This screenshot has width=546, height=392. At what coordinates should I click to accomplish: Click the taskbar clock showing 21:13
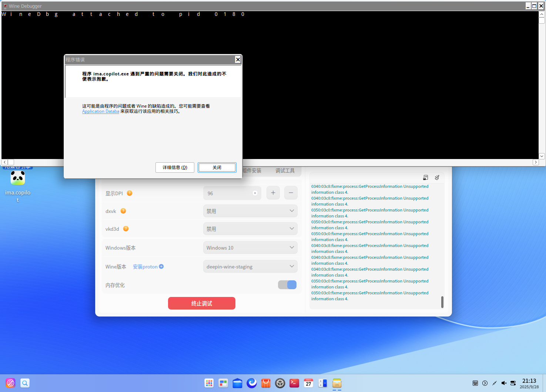529,383
